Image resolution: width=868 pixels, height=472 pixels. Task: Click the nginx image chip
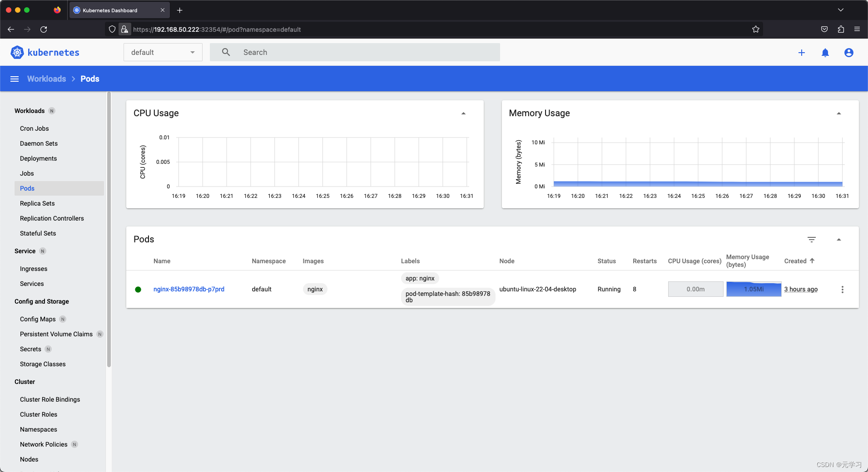point(315,289)
